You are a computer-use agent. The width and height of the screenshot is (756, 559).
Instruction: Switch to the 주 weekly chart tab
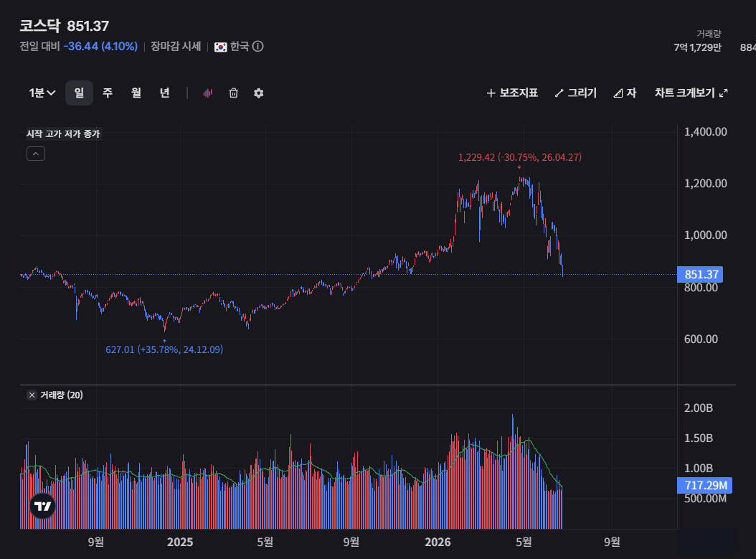point(108,93)
